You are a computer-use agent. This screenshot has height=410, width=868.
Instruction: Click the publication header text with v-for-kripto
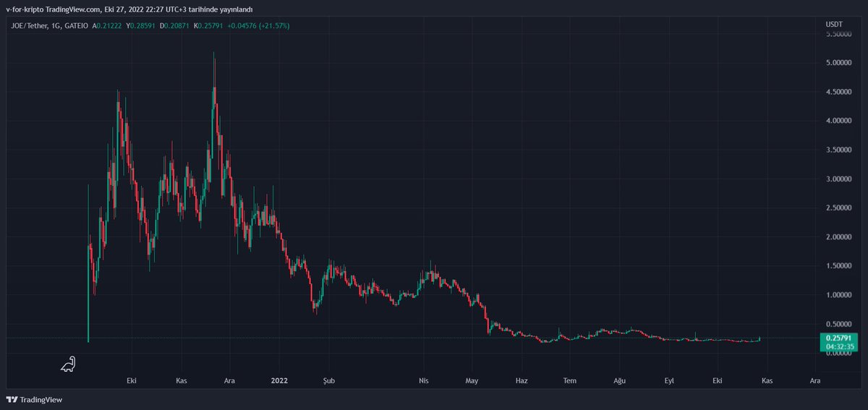point(129,8)
